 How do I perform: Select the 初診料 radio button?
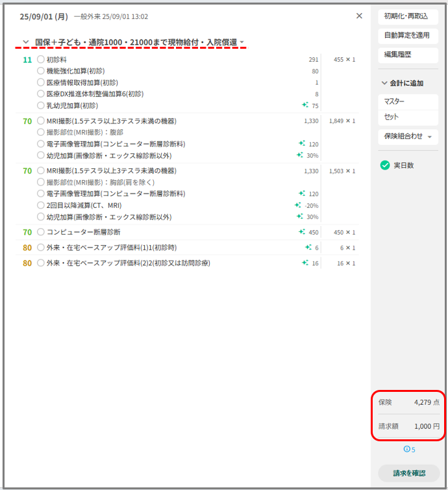click(x=41, y=59)
